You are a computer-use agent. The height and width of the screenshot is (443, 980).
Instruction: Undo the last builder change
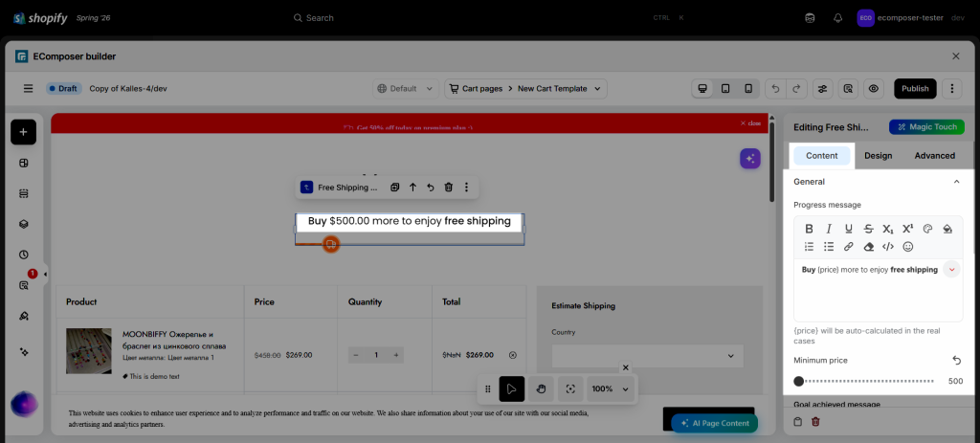pyautogui.click(x=775, y=89)
